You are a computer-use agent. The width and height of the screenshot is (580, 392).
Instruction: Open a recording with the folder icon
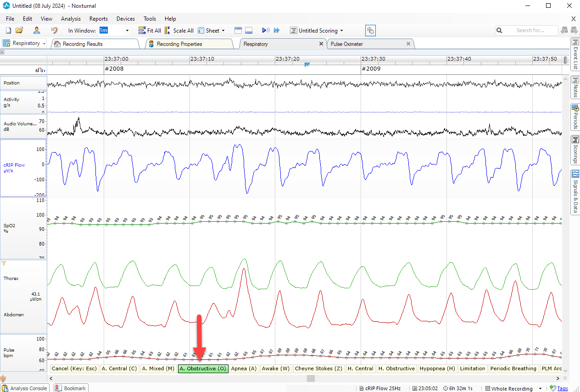19,30
